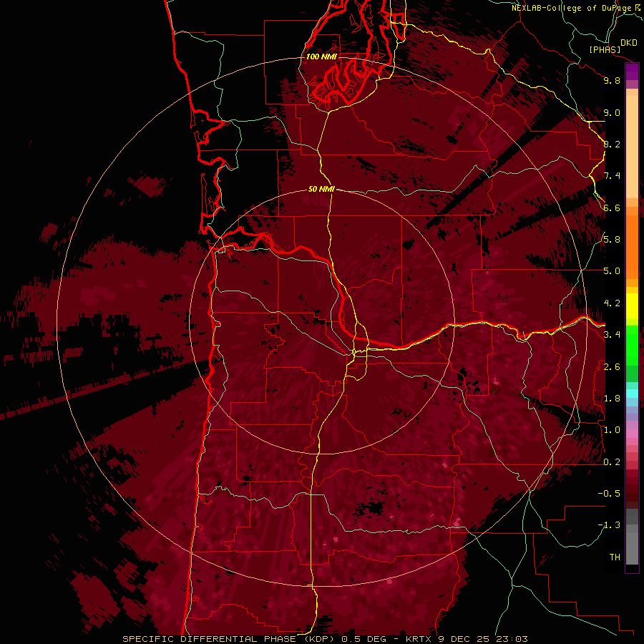Select the 9.8 value on the scale
644x644 pixels.
tap(612, 80)
